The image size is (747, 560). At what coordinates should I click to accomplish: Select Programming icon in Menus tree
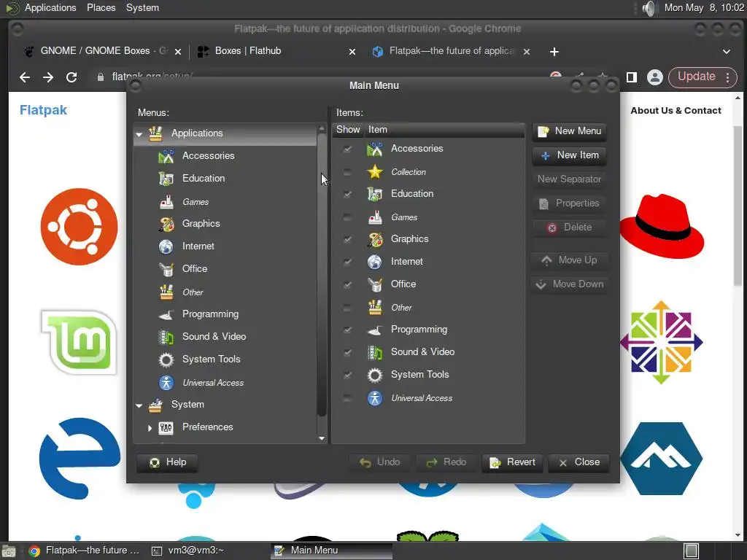166,314
